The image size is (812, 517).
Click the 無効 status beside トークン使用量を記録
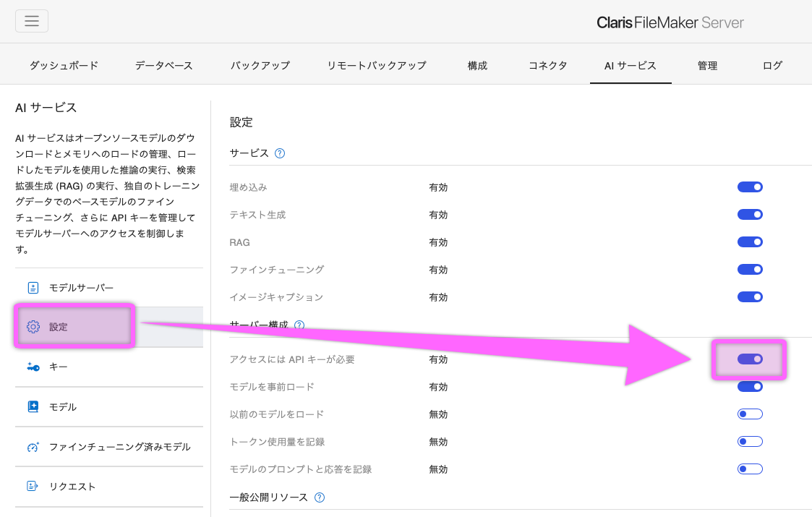click(438, 441)
